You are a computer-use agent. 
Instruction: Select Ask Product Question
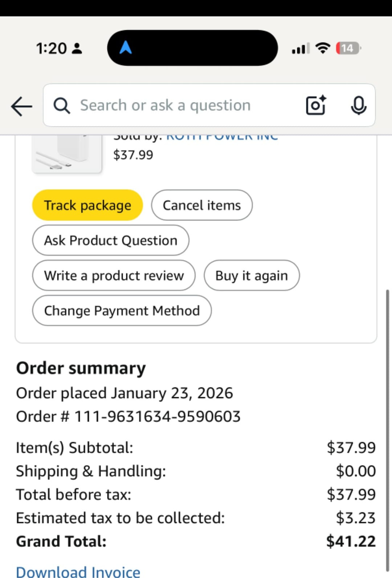111,241
